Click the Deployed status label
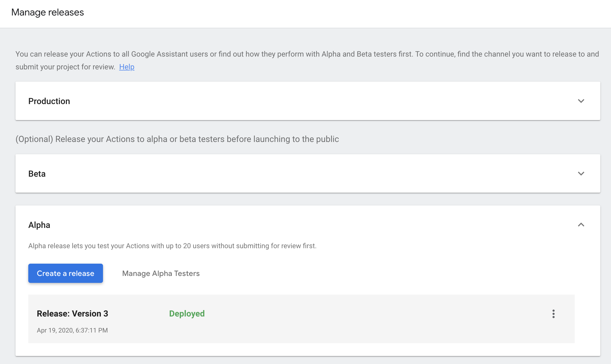 [x=187, y=314]
